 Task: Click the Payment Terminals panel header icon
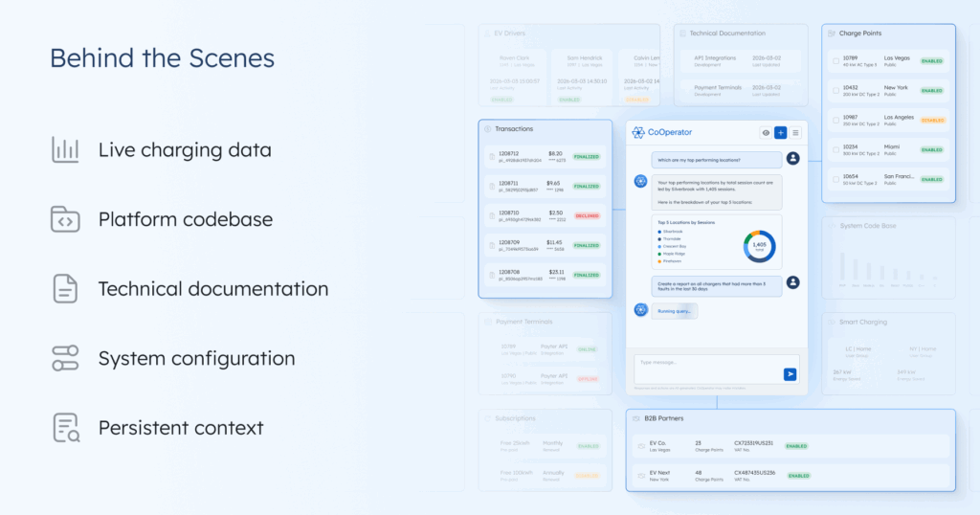(x=487, y=322)
